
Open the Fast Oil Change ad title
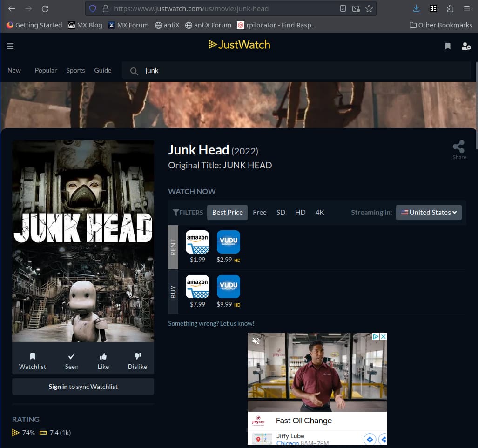click(x=303, y=421)
